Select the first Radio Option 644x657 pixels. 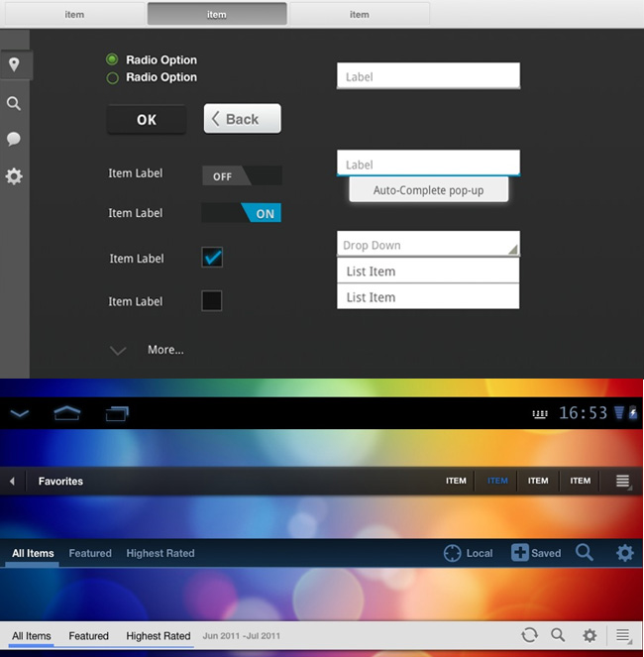[113, 60]
